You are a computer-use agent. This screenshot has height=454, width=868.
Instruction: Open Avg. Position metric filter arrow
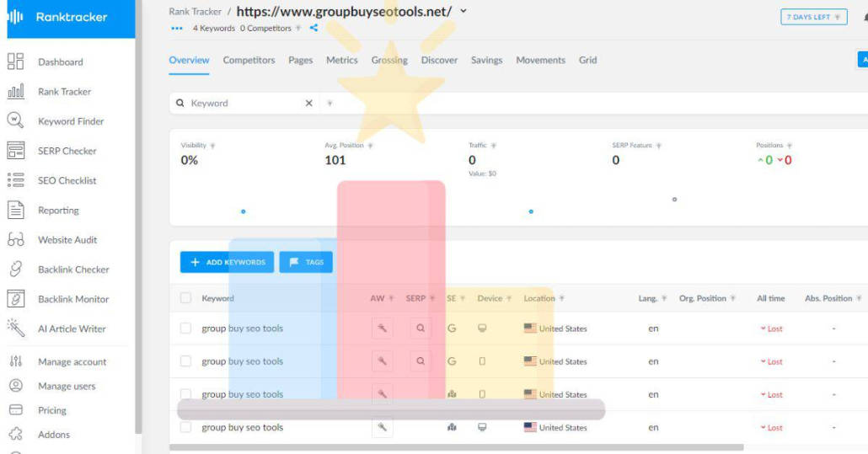click(370, 146)
